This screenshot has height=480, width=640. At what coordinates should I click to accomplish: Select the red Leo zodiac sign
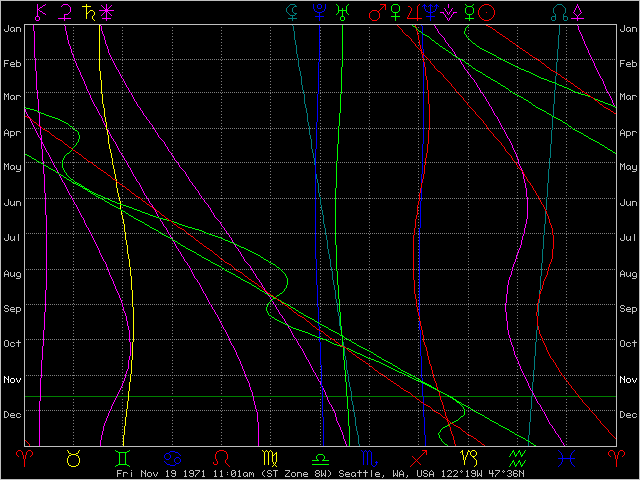222,458
